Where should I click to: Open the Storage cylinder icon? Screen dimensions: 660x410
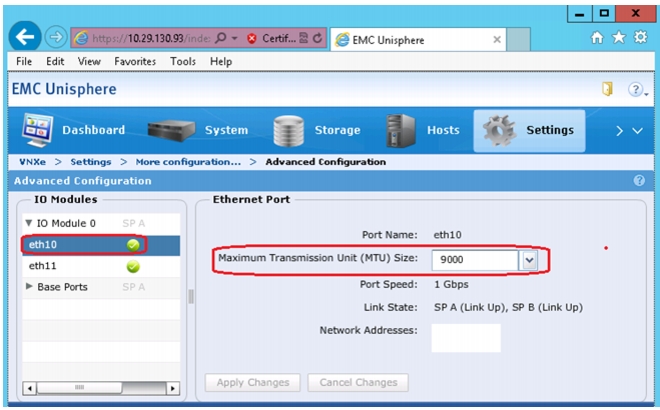288,130
